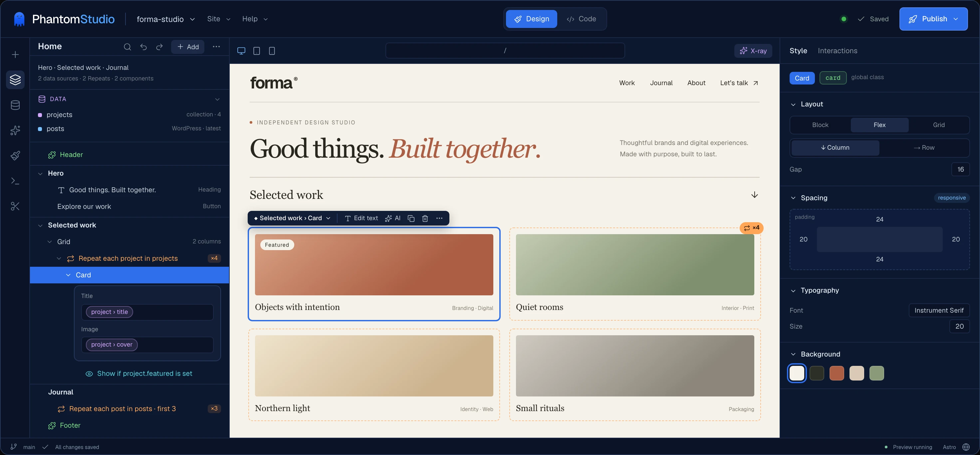
Task: Select Flex layout option
Action: point(879,125)
